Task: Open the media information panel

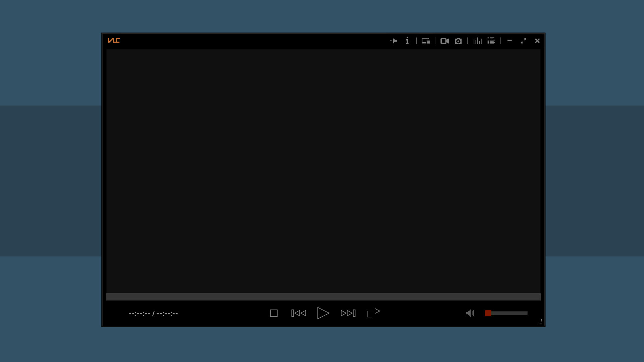Action: (407, 41)
